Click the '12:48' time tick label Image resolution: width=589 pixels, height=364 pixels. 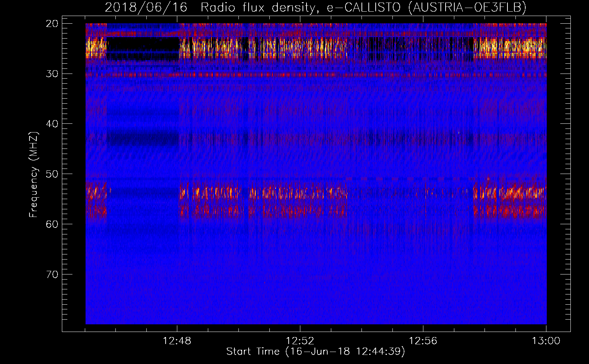(177, 341)
